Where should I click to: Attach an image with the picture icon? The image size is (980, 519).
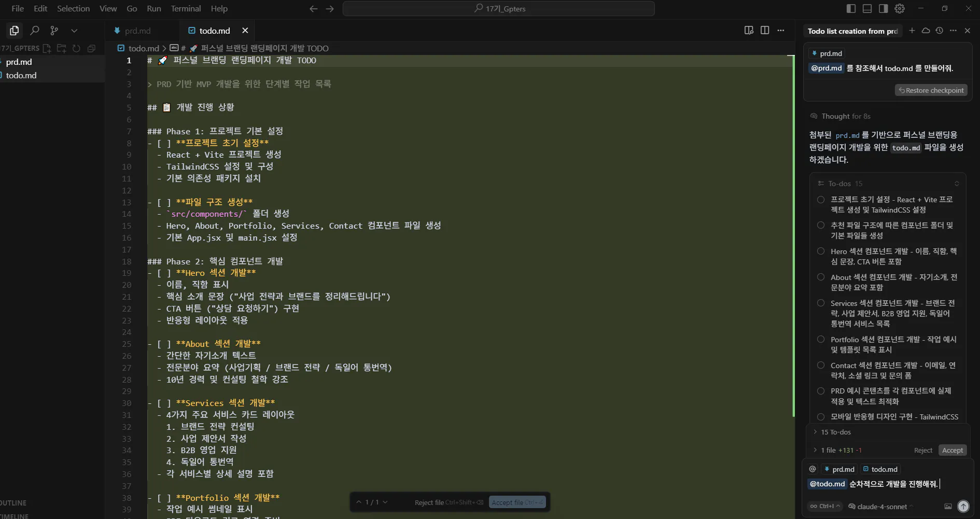(x=948, y=507)
